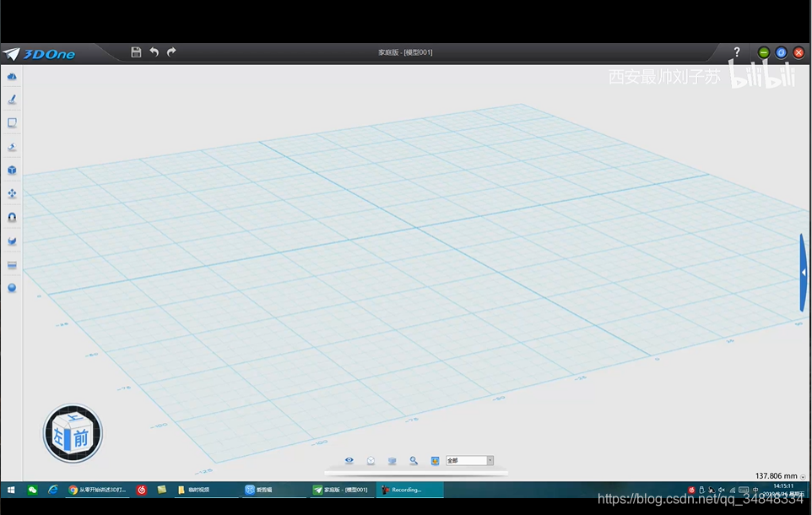Open help with the question mark
812x515 pixels.
pyautogui.click(x=736, y=51)
